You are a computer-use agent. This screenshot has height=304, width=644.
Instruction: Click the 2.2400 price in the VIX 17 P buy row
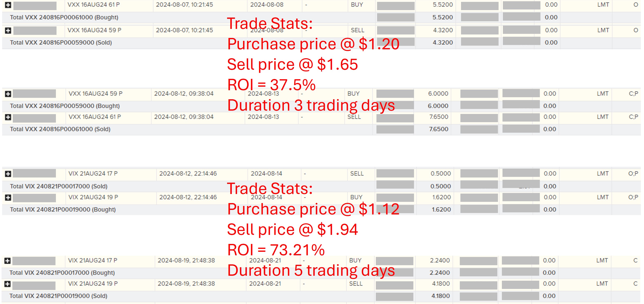coord(440,260)
